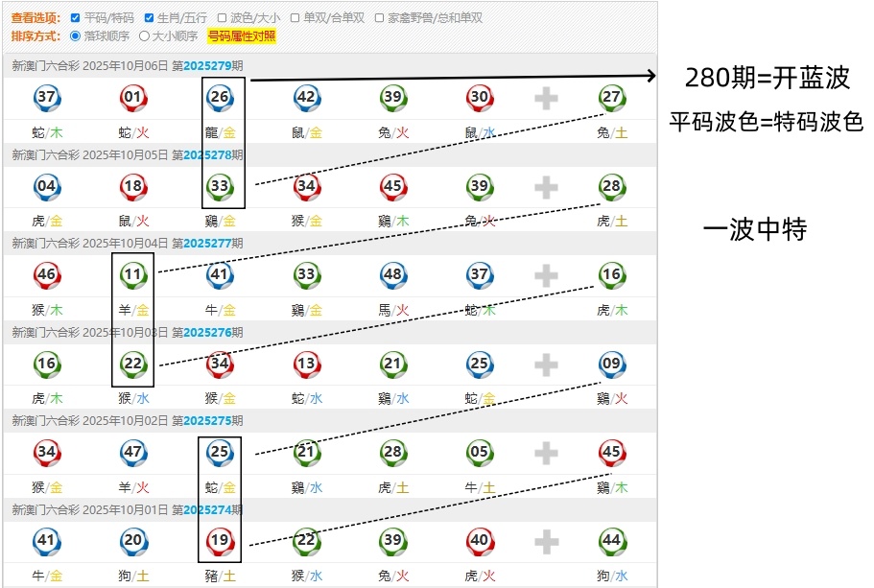This screenshot has height=588, width=874.
Task: Click the gray plus sign in period 2025279
Action: click(546, 98)
